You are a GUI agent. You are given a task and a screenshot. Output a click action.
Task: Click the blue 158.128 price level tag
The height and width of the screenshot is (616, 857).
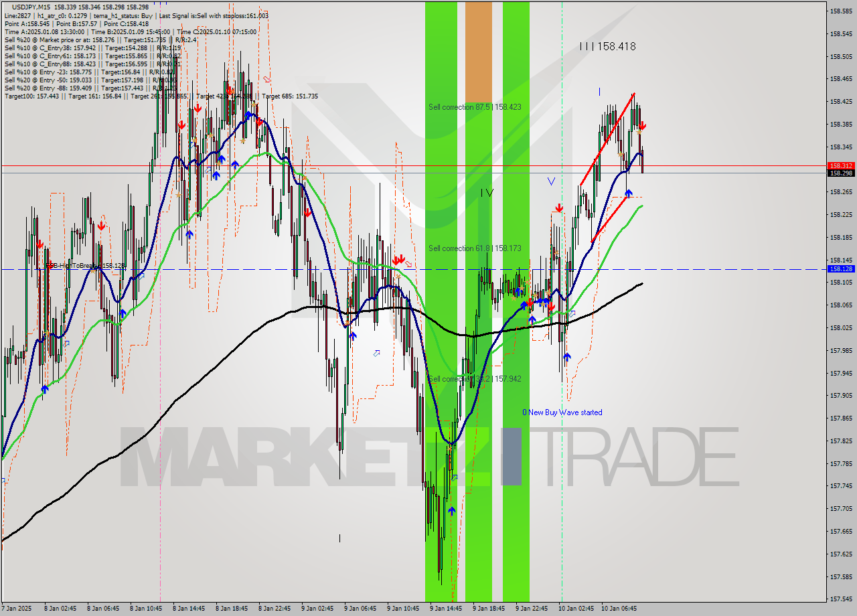pyautogui.click(x=841, y=269)
